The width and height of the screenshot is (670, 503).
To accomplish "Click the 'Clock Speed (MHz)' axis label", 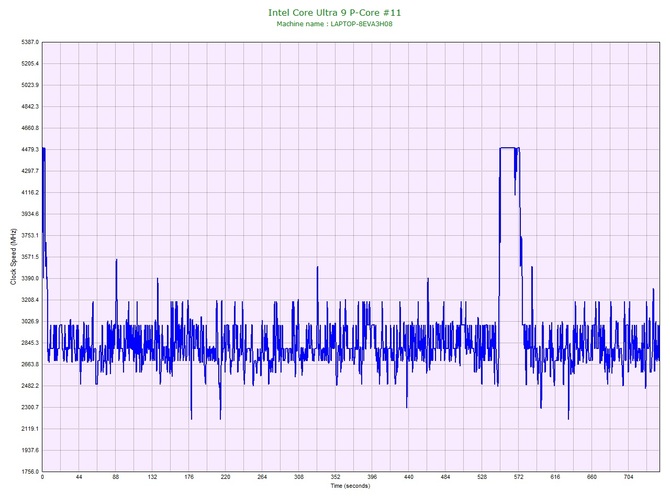I will [x=13, y=256].
